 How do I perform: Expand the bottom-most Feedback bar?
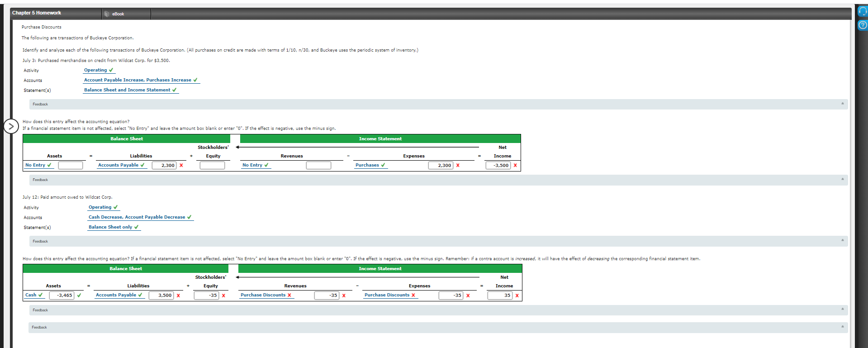(438, 327)
